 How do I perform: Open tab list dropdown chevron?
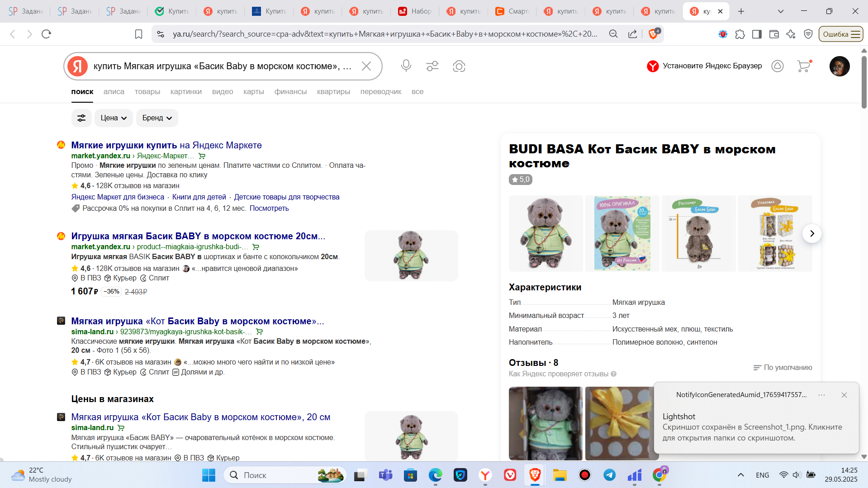tap(781, 11)
